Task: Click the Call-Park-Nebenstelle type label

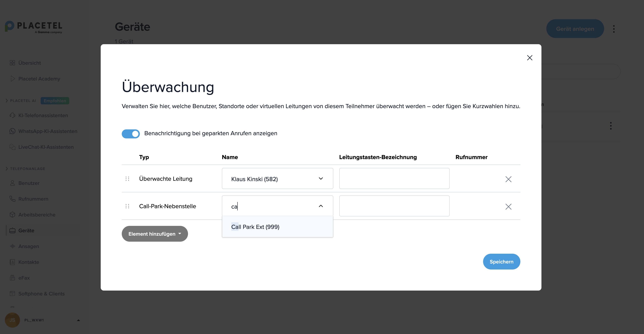Action: point(167,206)
